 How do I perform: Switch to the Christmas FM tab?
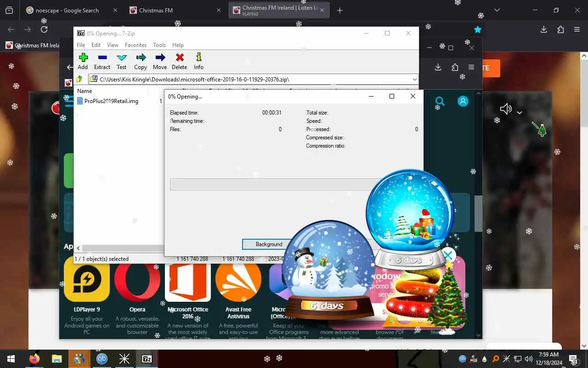[x=175, y=10]
